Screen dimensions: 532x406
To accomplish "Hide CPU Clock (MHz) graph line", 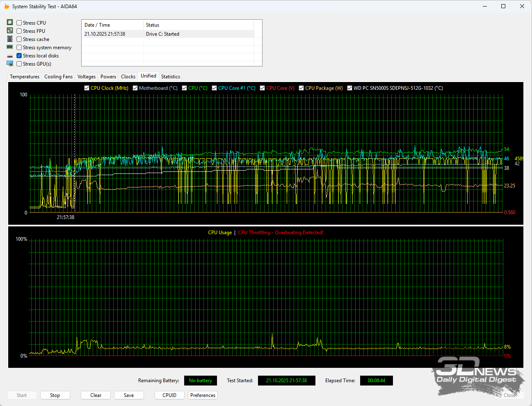I will point(87,88).
